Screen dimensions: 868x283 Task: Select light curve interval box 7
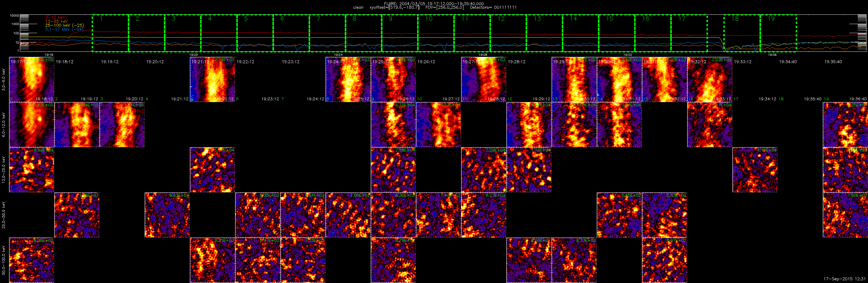click(x=328, y=33)
